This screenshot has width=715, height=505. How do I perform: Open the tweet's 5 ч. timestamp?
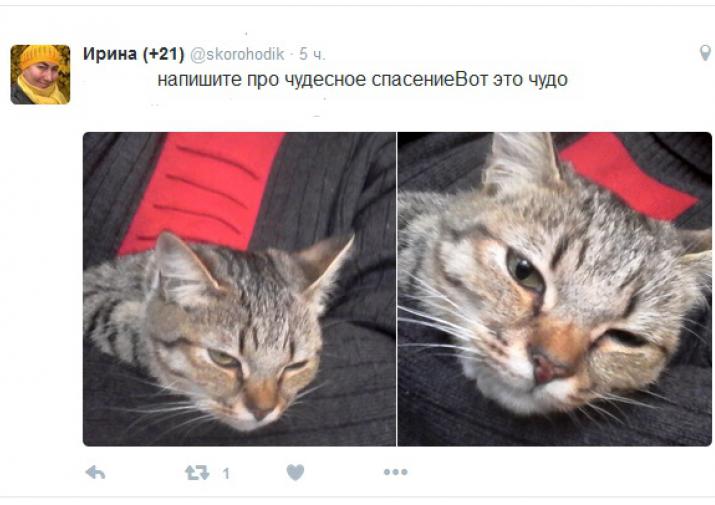point(312,54)
